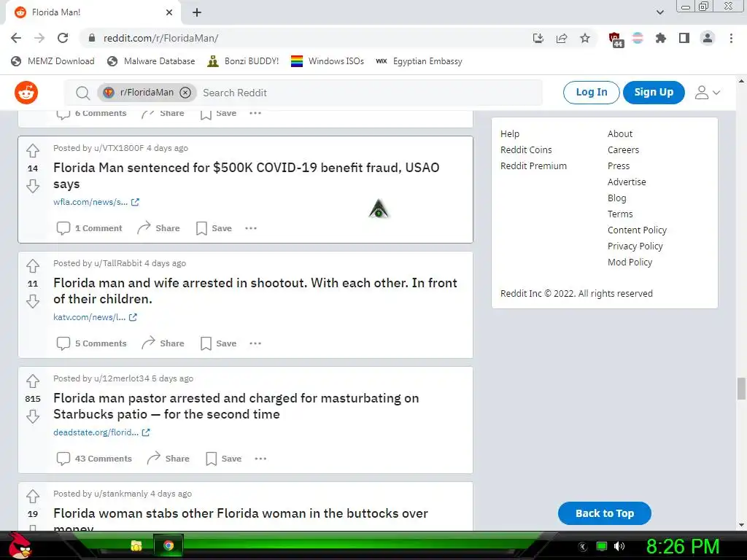Visit user u/TallRabbit's profile

point(118,263)
